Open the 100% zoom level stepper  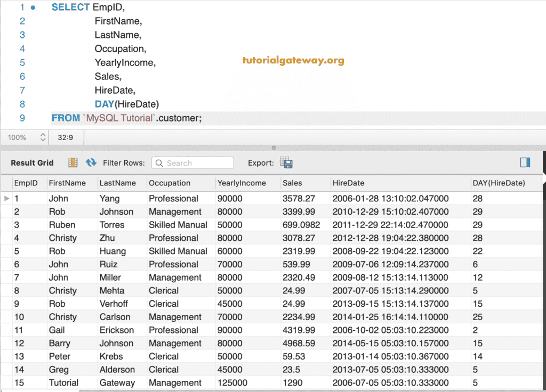pos(43,137)
